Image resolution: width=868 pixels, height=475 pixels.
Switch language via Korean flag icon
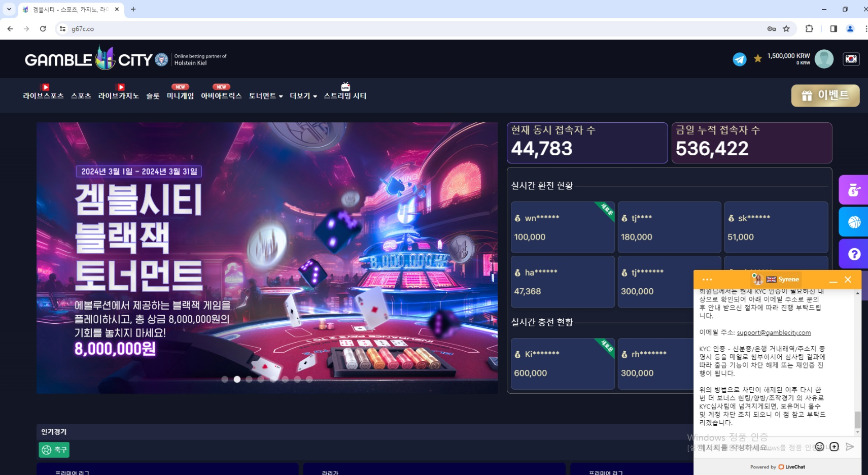coord(851,59)
